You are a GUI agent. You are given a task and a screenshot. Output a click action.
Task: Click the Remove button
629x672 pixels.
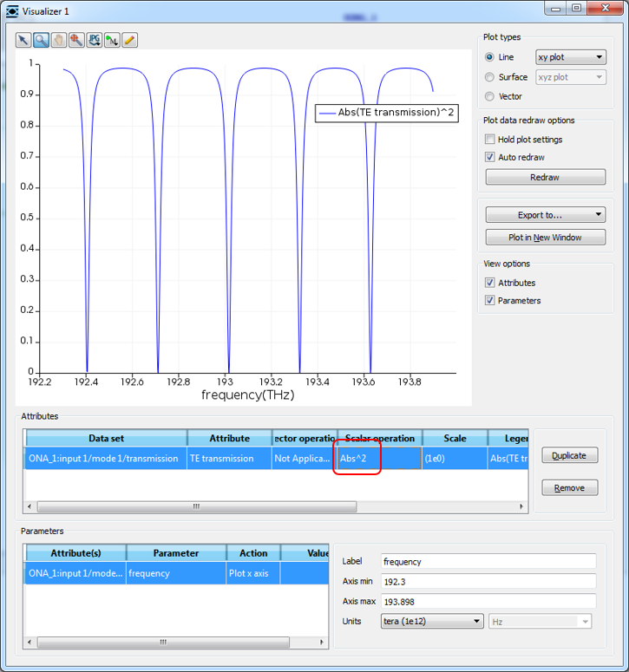click(569, 487)
